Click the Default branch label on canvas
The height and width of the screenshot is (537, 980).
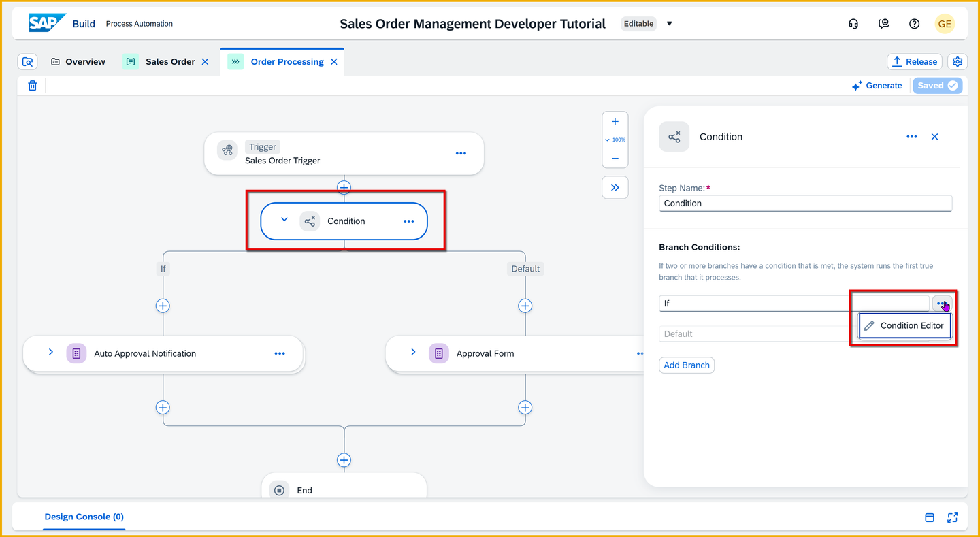coord(525,269)
